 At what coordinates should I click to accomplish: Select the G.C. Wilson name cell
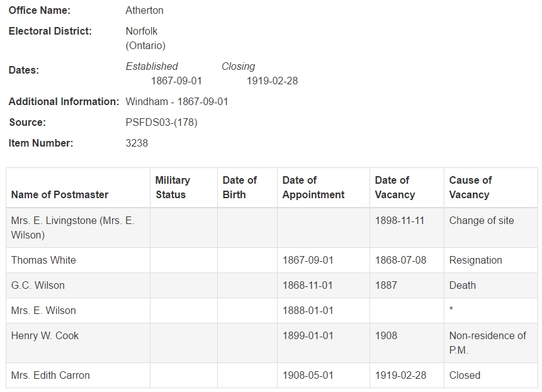(78, 285)
